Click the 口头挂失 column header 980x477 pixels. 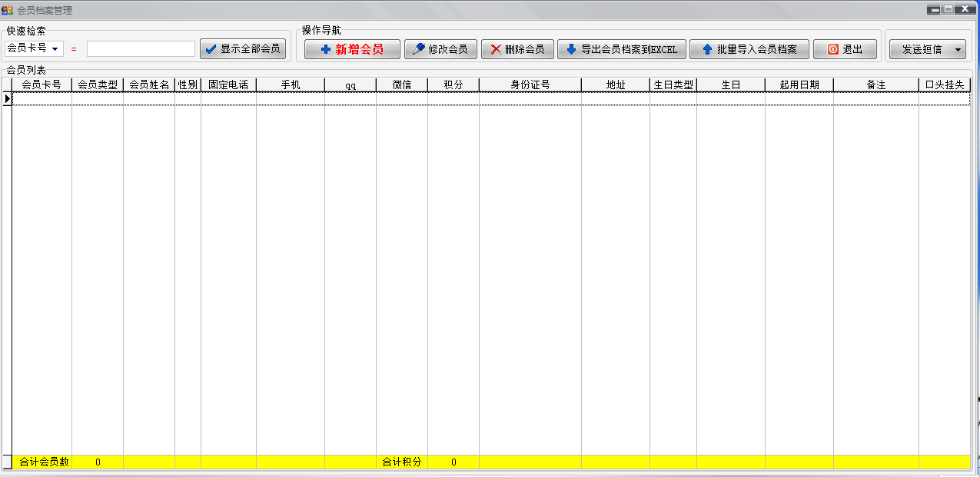[945, 84]
